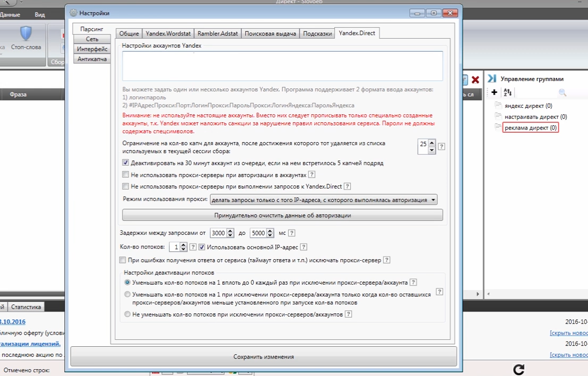Select Не уменьшать кол-во потоков radio option
588x376 pixels.
coord(127,314)
